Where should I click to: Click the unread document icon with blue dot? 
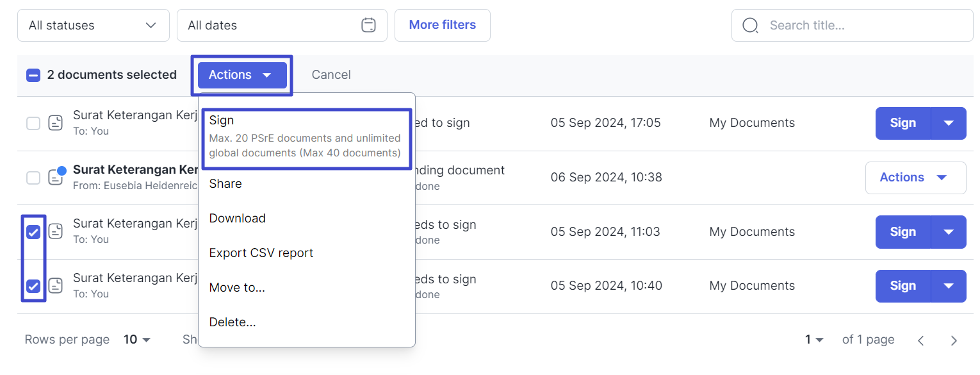[x=57, y=176]
